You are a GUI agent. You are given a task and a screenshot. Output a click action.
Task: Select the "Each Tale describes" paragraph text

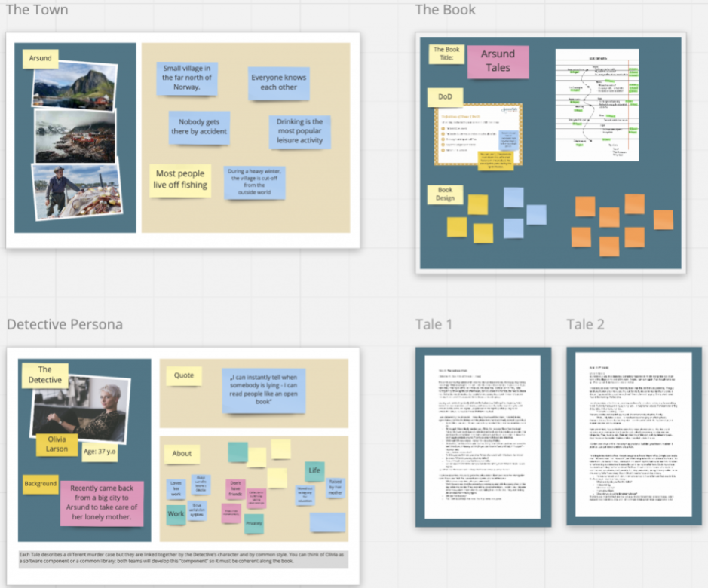[182, 558]
